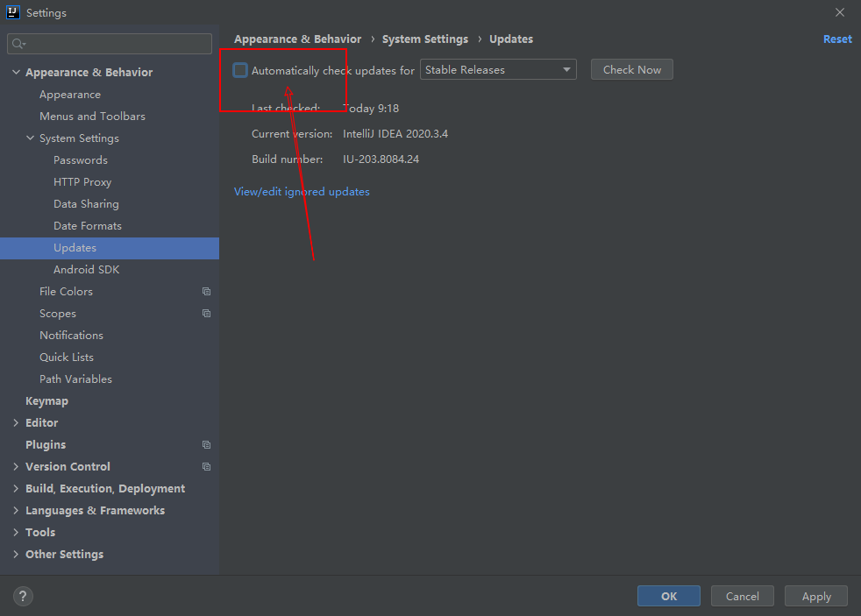Click Appearance & Behavior breadcrumb
This screenshot has width=861, height=616.
click(297, 39)
